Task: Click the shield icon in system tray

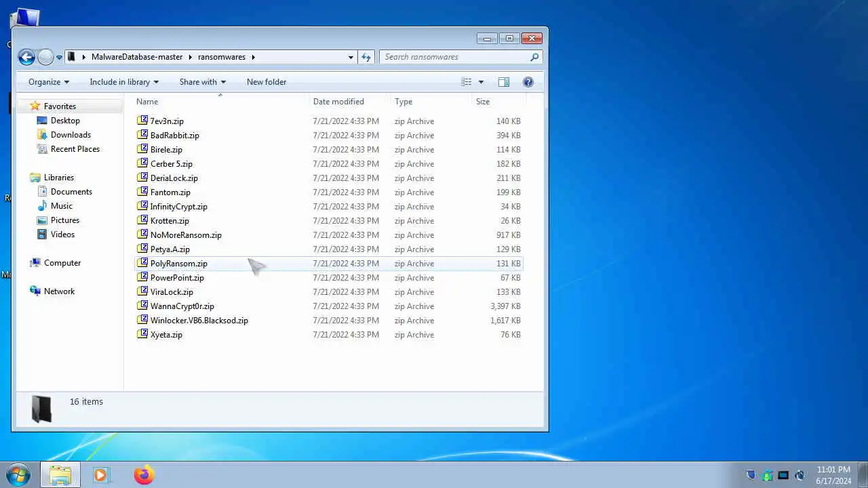Action: tap(751, 475)
